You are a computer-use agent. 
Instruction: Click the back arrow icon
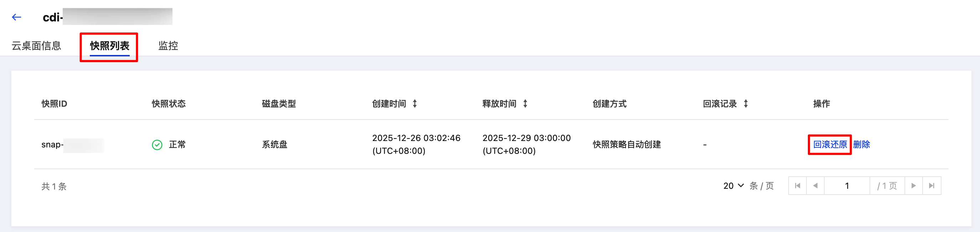pos(16,17)
